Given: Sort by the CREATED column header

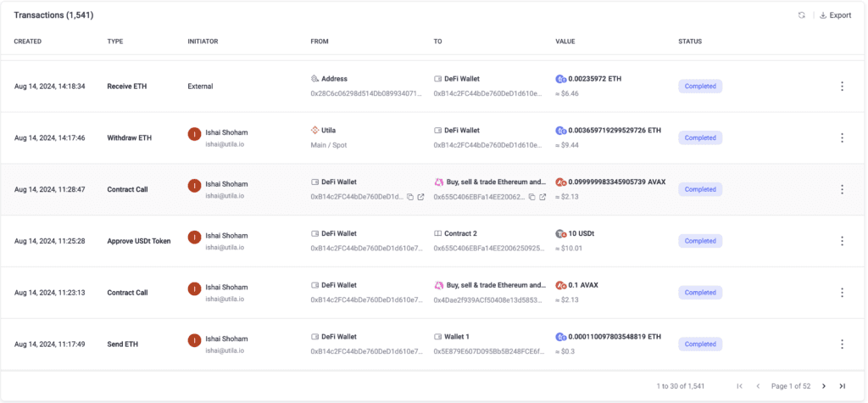Looking at the screenshot, I should pos(28,42).
